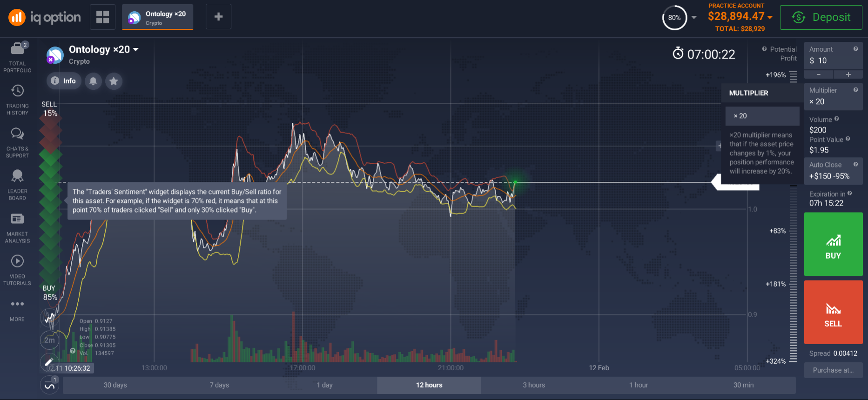Select the 1 day timeframe
868x400 pixels.
click(324, 385)
